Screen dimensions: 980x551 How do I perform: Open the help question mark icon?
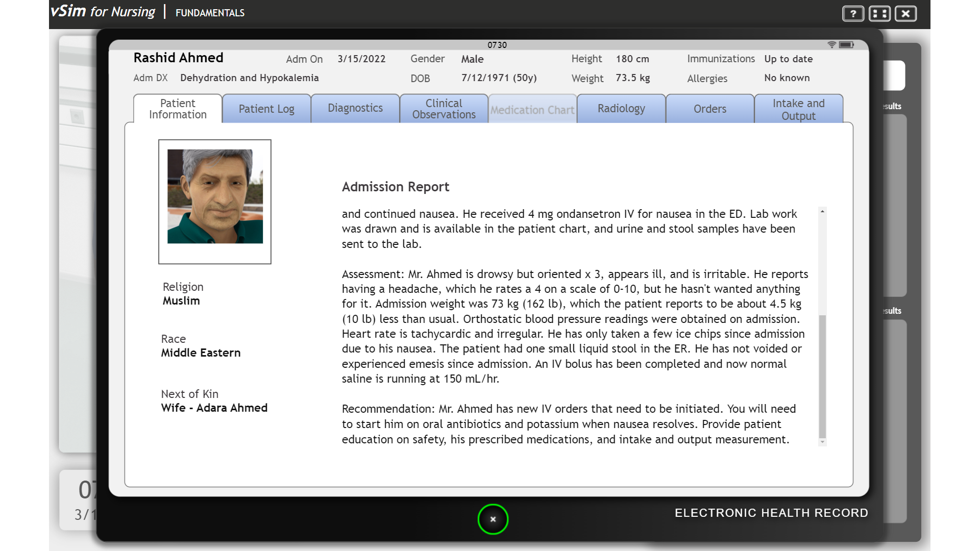click(x=853, y=14)
